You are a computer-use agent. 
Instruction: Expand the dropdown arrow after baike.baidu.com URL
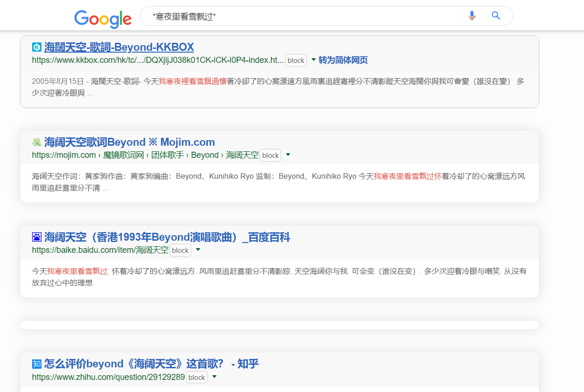(198, 250)
